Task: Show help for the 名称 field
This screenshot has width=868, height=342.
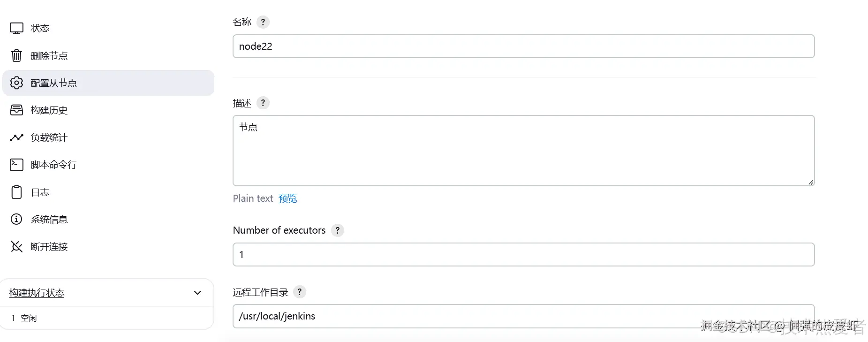Action: coord(263,22)
